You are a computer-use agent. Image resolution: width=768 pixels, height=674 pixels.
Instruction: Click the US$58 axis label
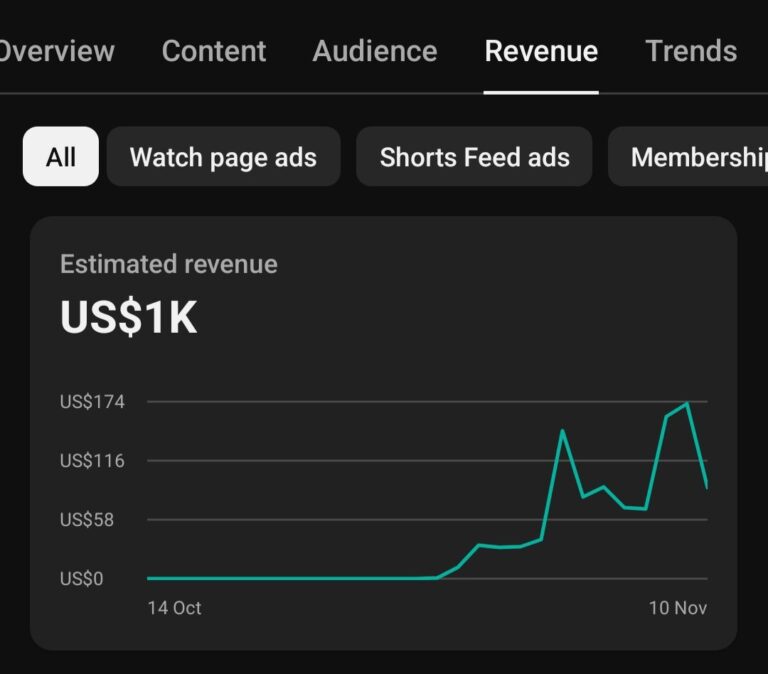click(87, 520)
